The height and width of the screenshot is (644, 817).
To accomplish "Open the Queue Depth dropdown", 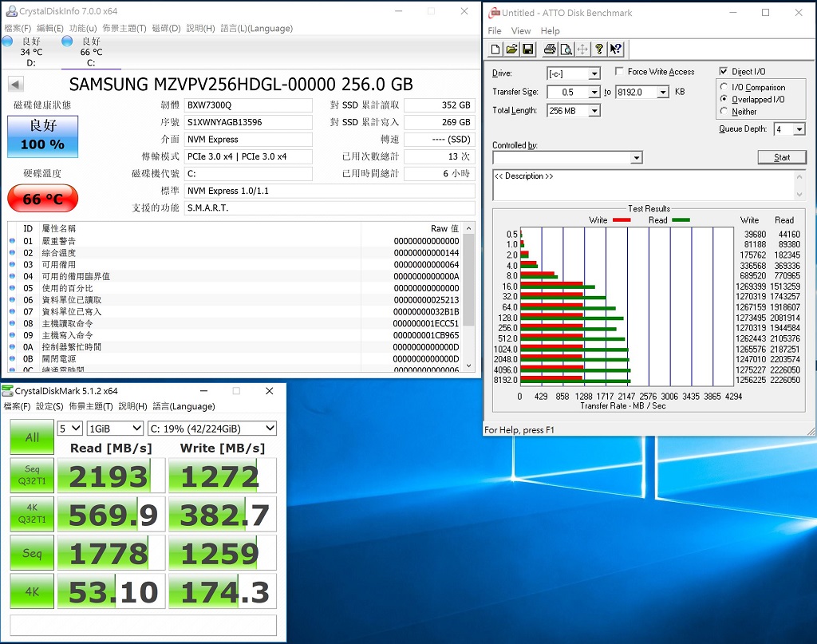I will tap(799, 129).
